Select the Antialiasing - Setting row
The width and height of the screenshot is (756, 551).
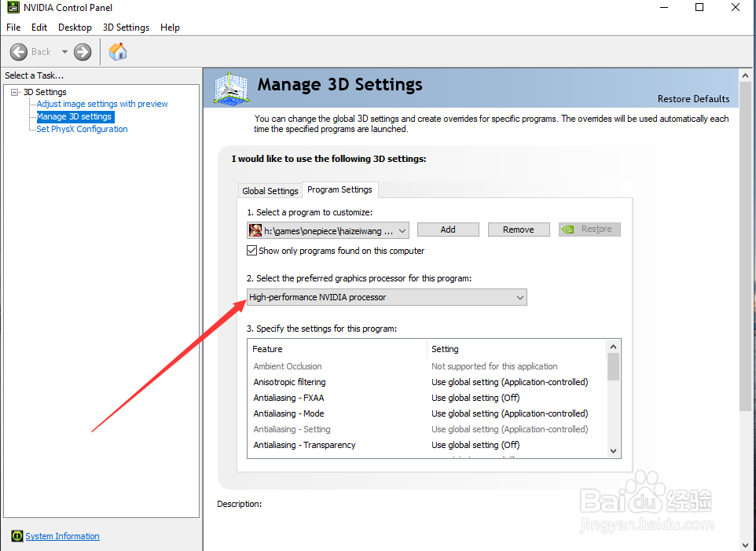[x=427, y=429]
